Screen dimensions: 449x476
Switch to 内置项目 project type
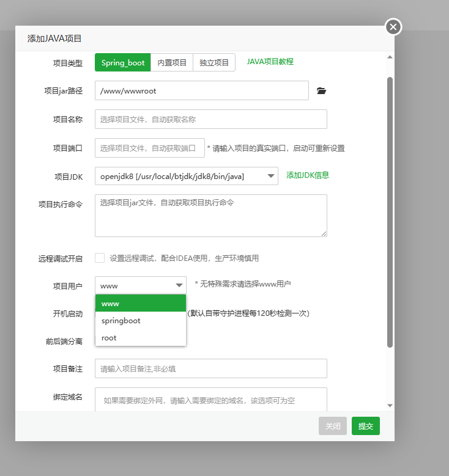(172, 62)
